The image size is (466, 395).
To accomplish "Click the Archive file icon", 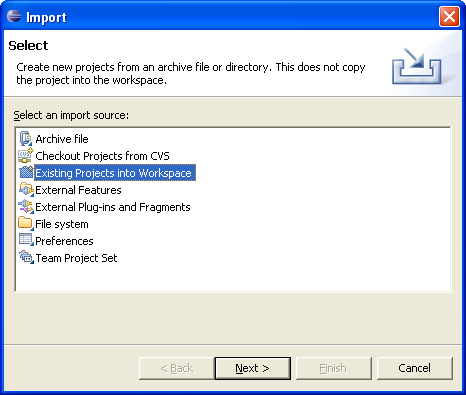I will [x=26, y=139].
